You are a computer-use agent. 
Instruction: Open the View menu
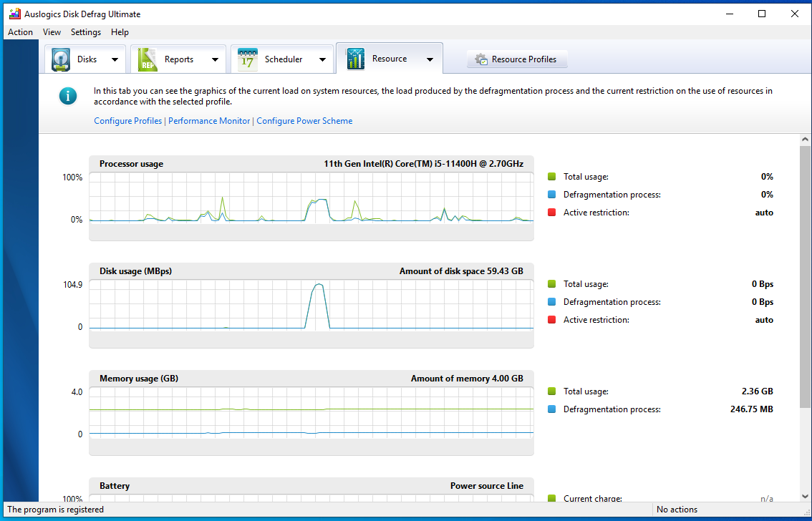click(x=52, y=32)
